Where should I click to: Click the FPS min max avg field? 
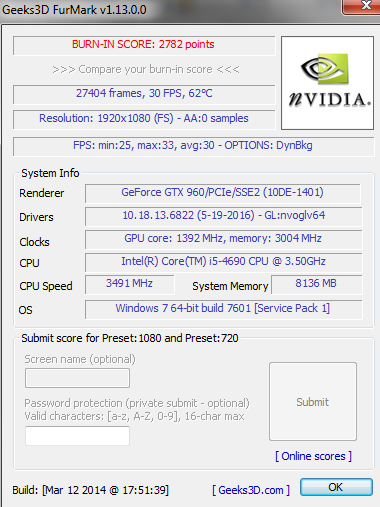pyautogui.click(x=193, y=146)
